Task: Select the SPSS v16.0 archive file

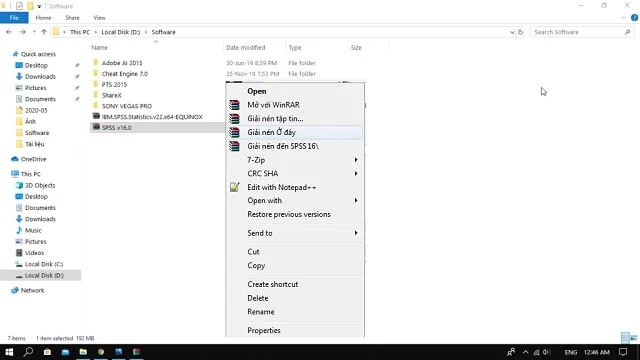Action: click(116, 127)
